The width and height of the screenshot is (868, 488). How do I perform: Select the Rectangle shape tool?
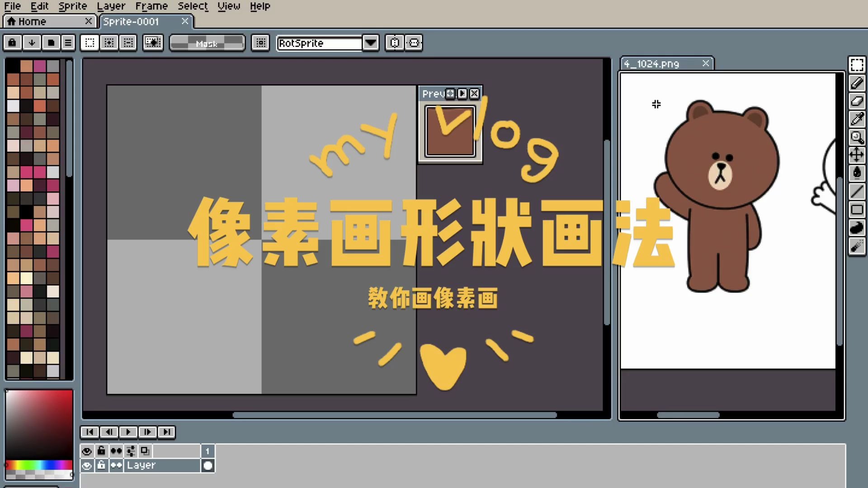857,210
